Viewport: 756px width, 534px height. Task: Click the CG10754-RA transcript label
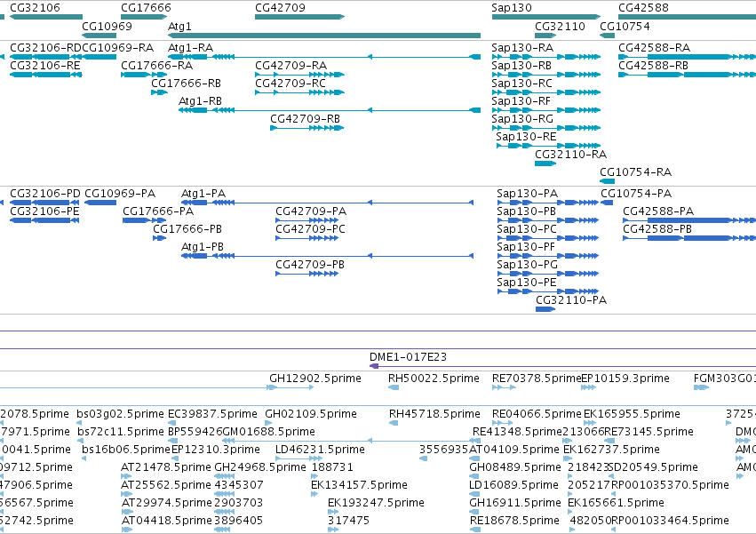click(x=635, y=172)
